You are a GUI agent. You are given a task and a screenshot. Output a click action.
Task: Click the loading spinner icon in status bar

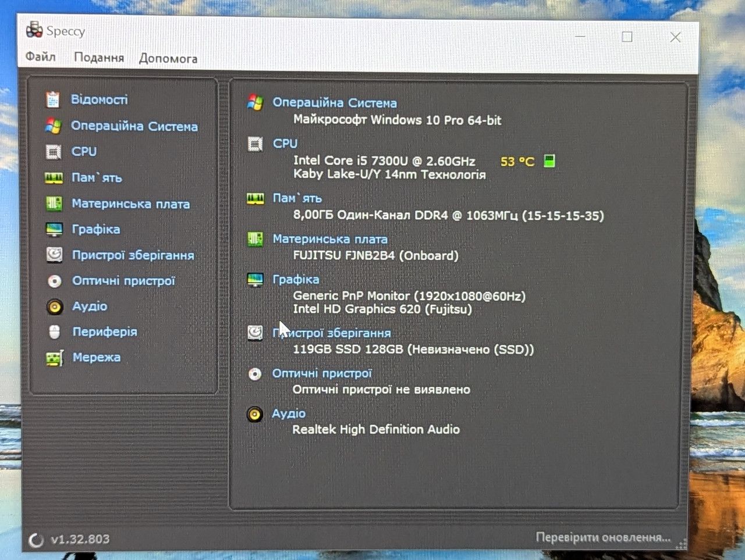(x=36, y=540)
